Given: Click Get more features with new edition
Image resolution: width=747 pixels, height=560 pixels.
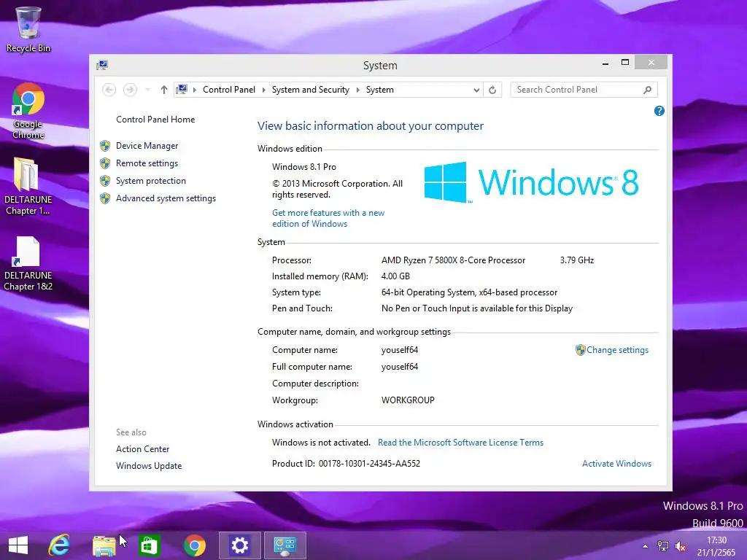Looking at the screenshot, I should 328,218.
